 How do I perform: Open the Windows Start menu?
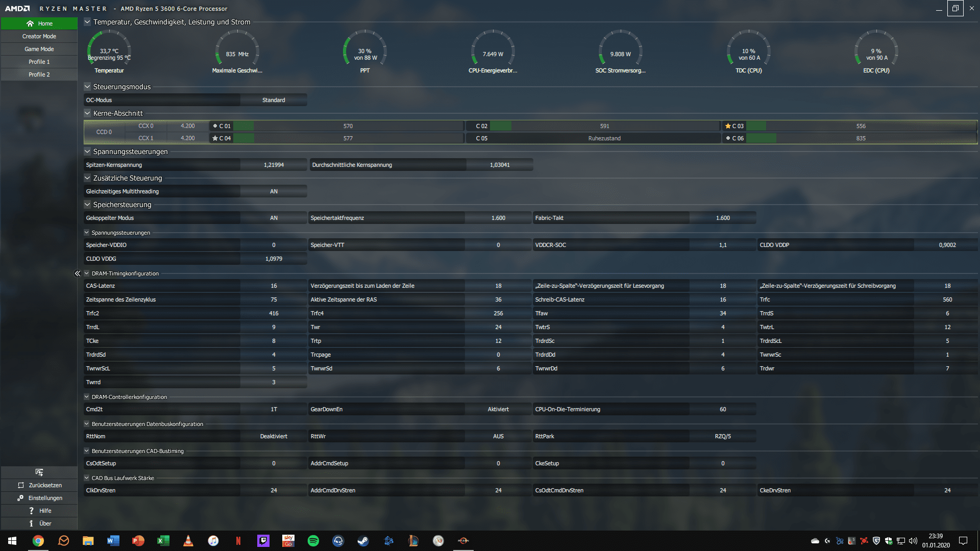[x=12, y=541]
